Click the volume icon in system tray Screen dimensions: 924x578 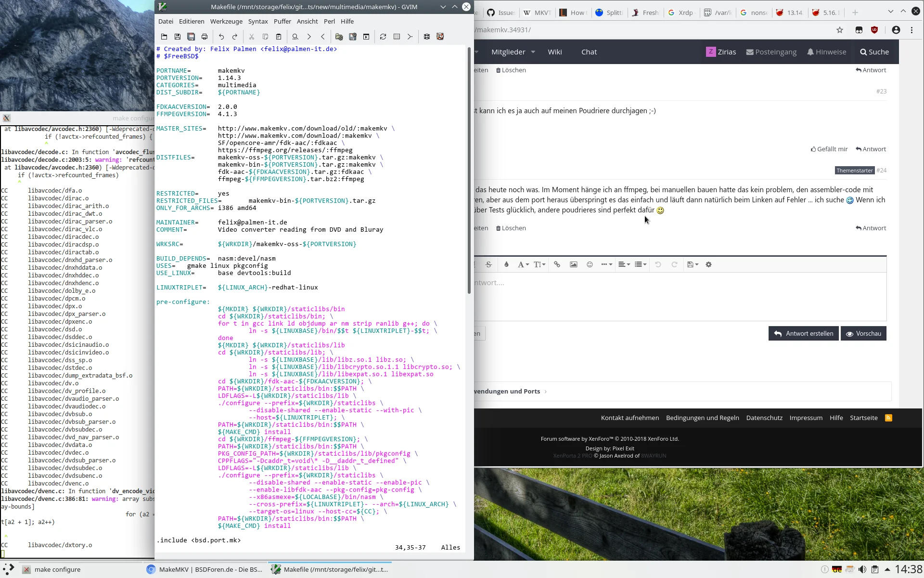(x=862, y=569)
